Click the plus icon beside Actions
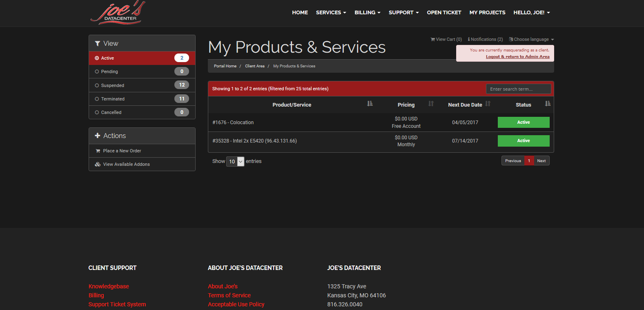This screenshot has height=310, width=644. click(98, 136)
